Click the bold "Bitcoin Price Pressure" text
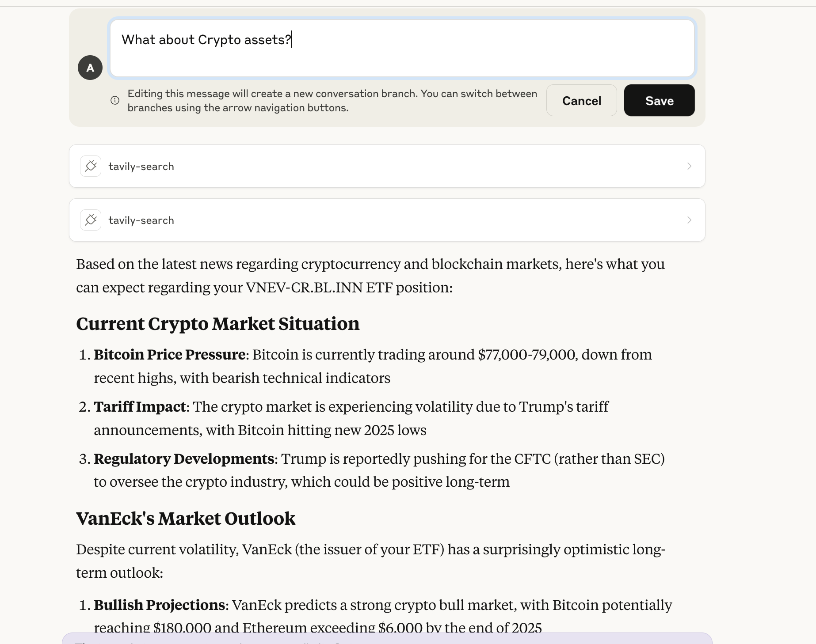 (169, 355)
